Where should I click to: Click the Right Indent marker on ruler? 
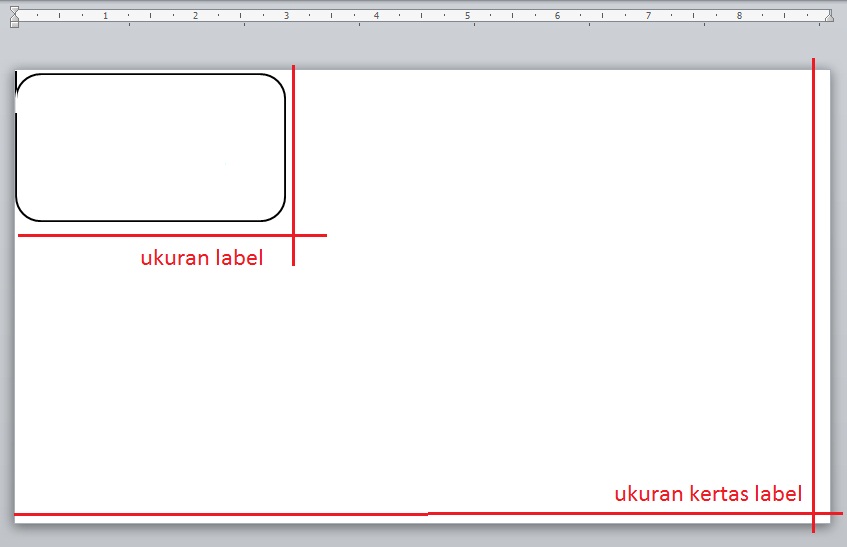(x=829, y=17)
